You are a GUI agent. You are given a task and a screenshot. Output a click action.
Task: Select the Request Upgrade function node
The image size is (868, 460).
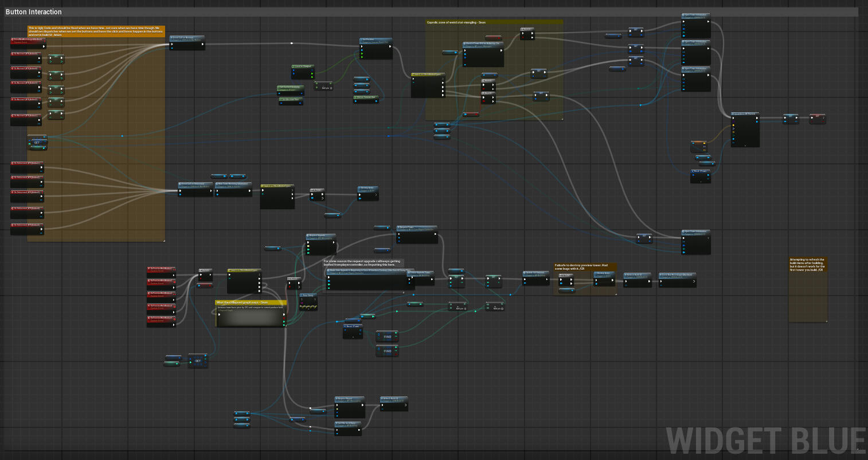(320, 235)
